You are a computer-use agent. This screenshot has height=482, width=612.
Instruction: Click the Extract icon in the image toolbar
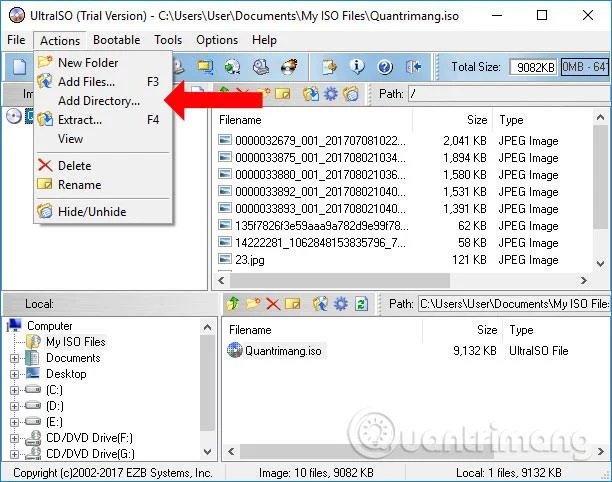pyautogui.click(x=311, y=94)
